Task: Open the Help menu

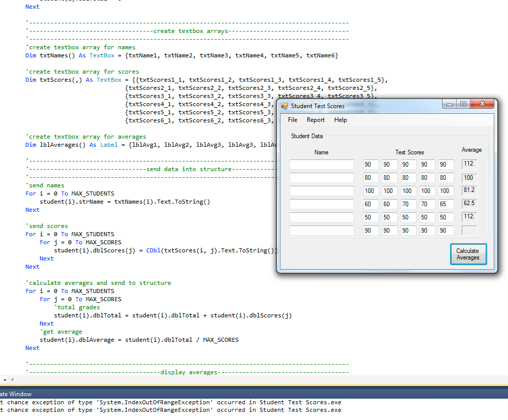Action: tap(340, 120)
